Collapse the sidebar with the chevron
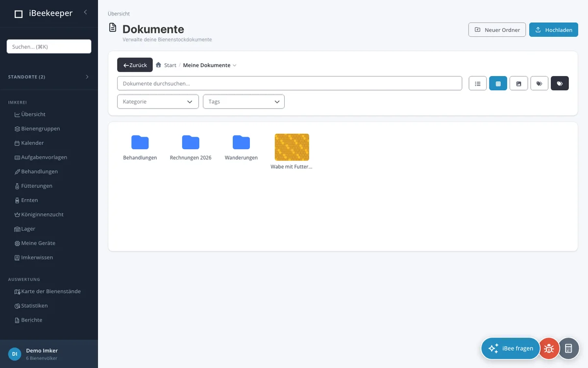This screenshot has height=368, width=588. [85, 12]
